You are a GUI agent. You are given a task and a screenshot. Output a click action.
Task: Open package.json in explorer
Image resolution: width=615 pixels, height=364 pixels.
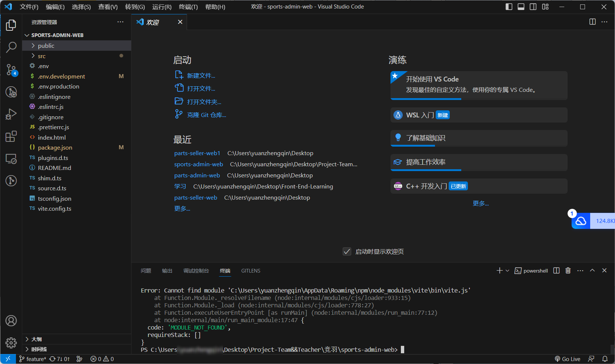77,147
